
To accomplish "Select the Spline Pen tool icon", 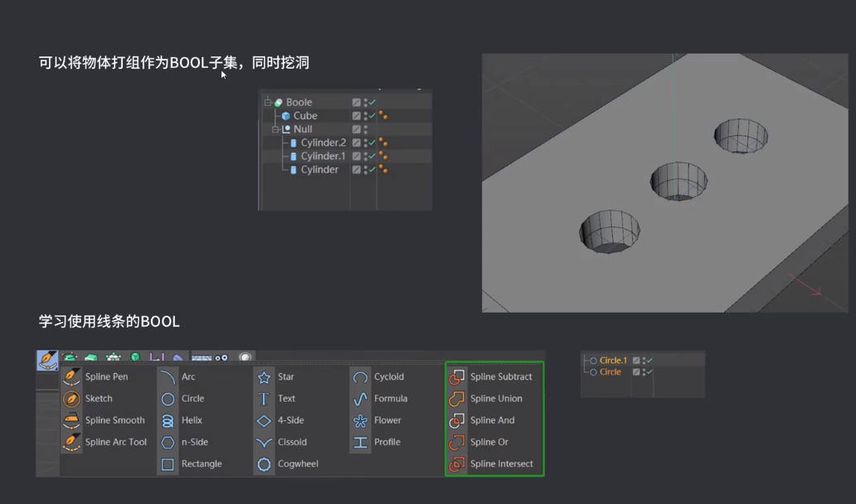I will (71, 376).
